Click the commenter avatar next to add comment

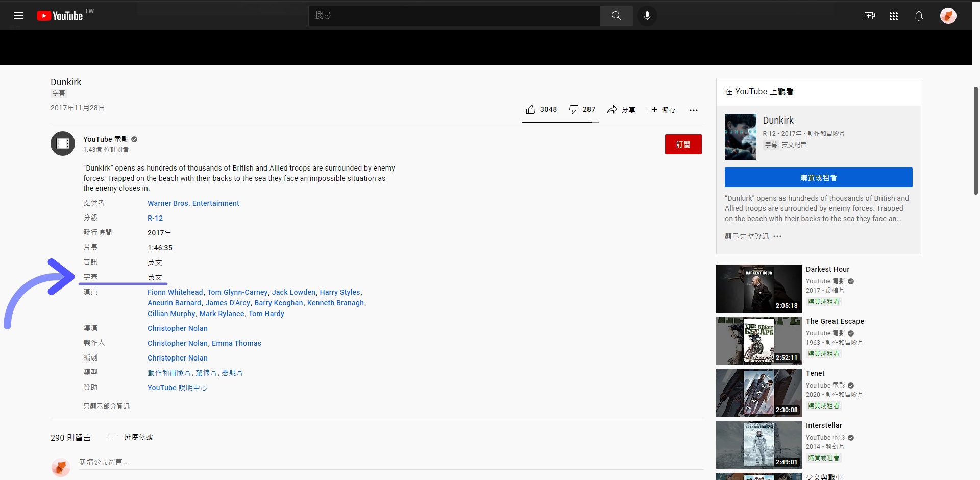pyautogui.click(x=61, y=467)
